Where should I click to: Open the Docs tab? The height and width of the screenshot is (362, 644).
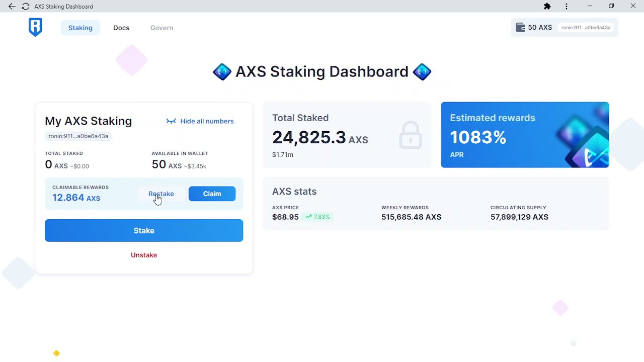tap(121, 28)
